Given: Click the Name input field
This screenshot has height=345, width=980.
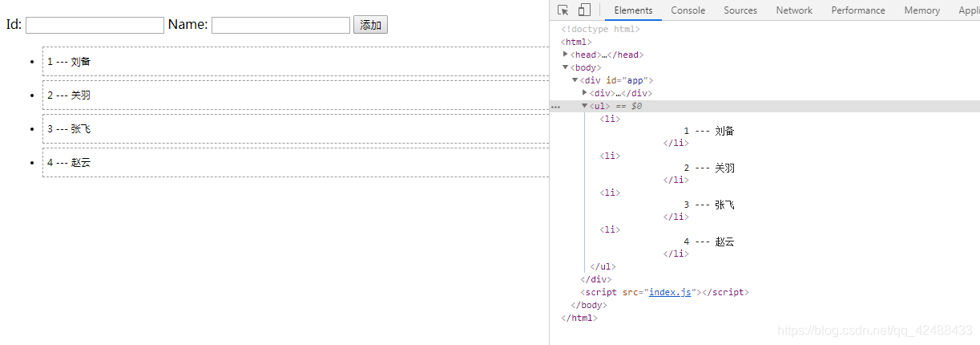Looking at the screenshot, I should click(280, 26).
